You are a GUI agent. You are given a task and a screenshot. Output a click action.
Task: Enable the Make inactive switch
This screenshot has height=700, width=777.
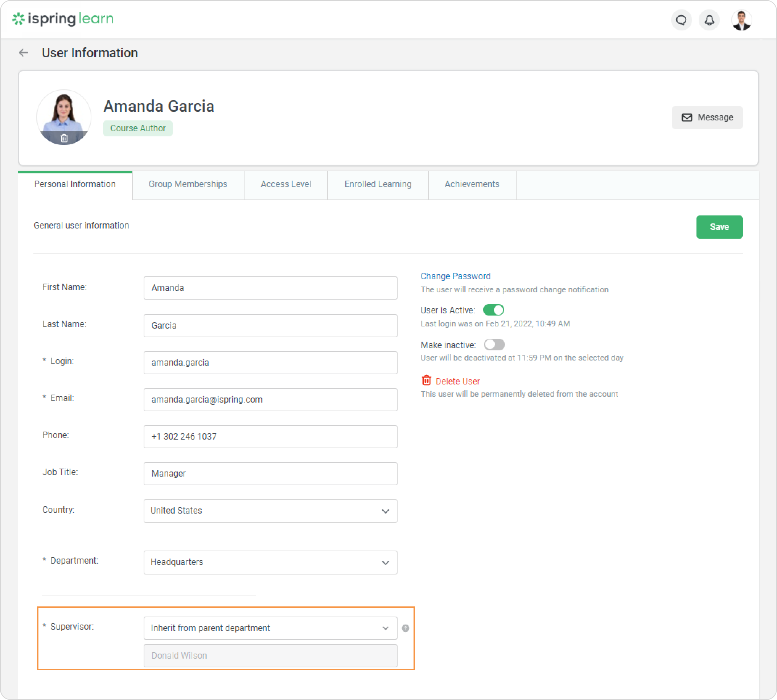(494, 345)
